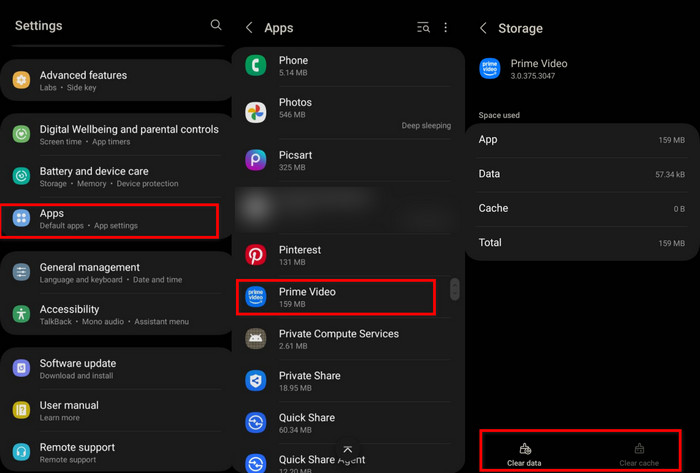700x473 pixels.
Task: Select Picsart in the apps list
Action: click(x=348, y=160)
